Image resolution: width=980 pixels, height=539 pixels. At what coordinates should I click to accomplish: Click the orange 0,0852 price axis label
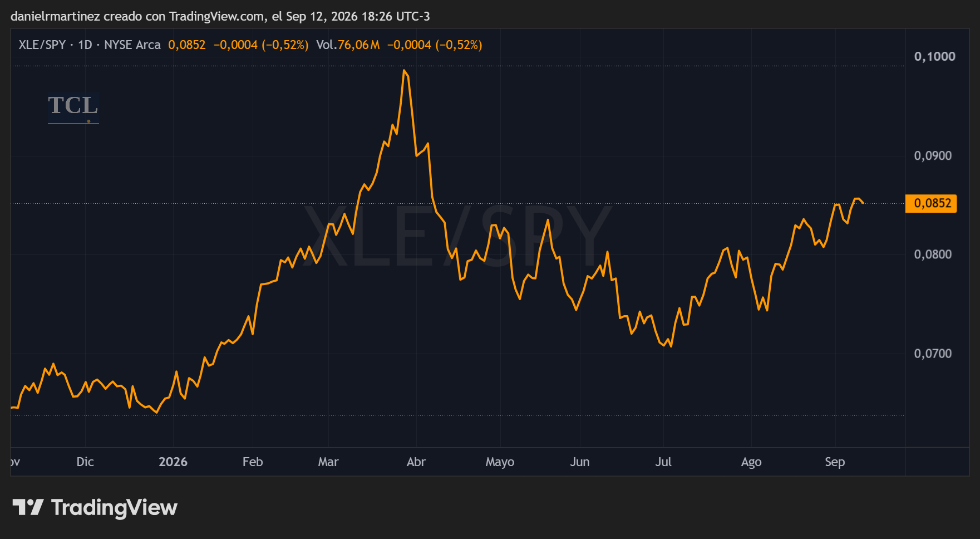(x=931, y=203)
